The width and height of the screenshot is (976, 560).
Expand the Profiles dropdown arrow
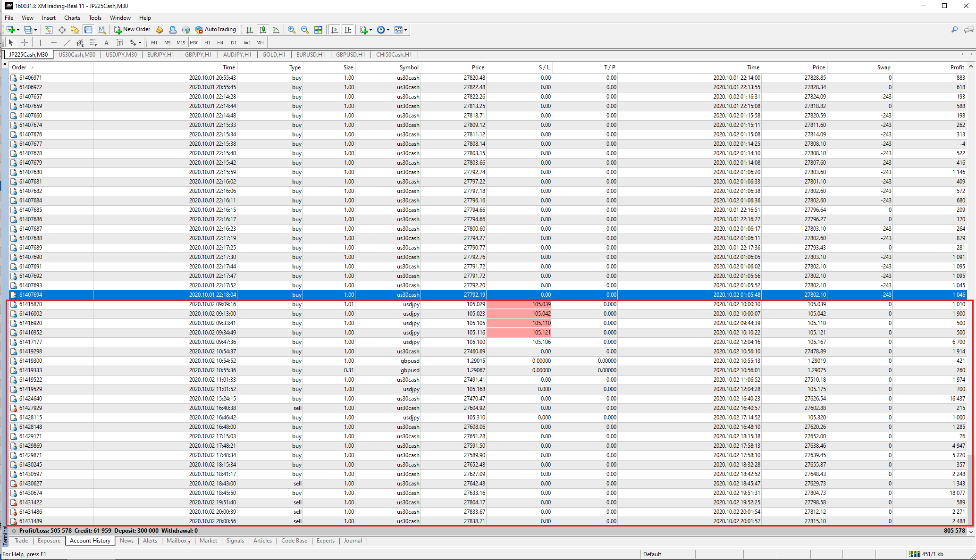tap(35, 30)
